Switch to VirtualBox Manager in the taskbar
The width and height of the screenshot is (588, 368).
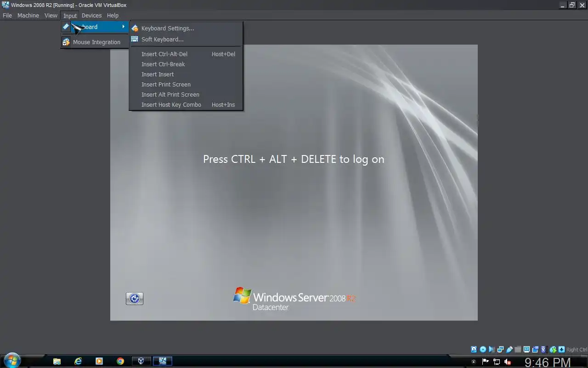tap(141, 361)
